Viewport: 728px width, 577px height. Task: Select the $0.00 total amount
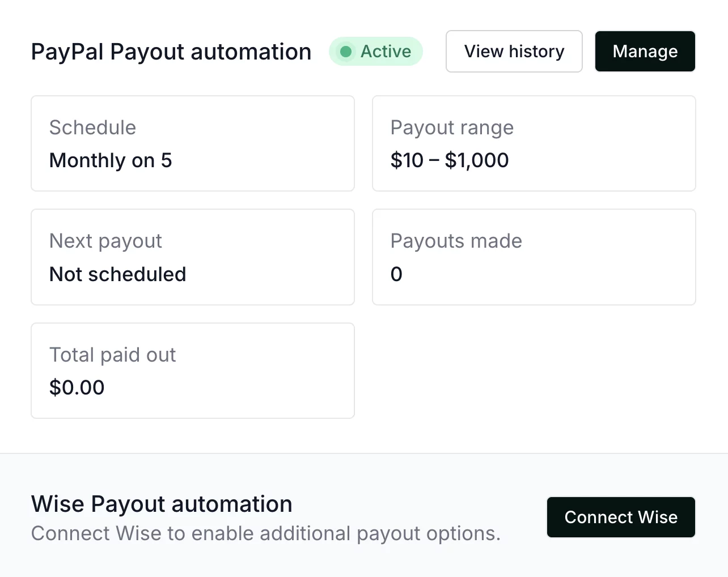(x=77, y=388)
